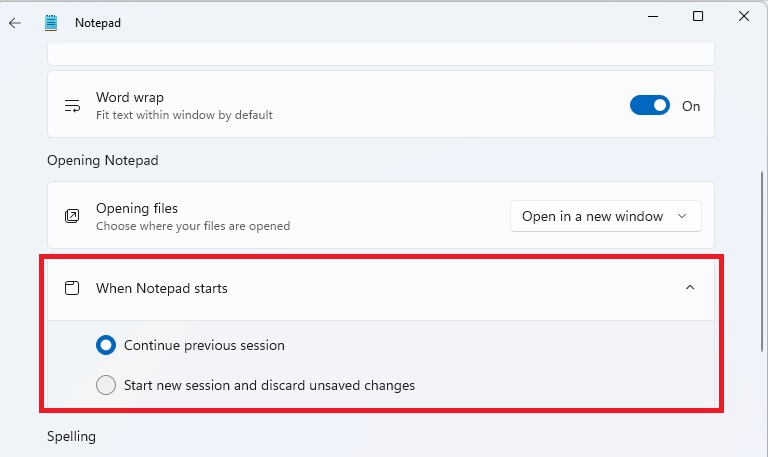Click the Opening Notepad section heading
The height and width of the screenshot is (457, 768).
coord(102,160)
